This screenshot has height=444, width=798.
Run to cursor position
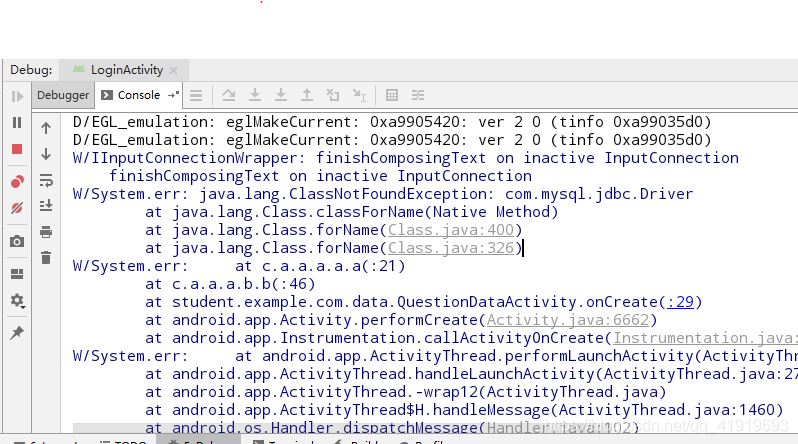tap(359, 95)
